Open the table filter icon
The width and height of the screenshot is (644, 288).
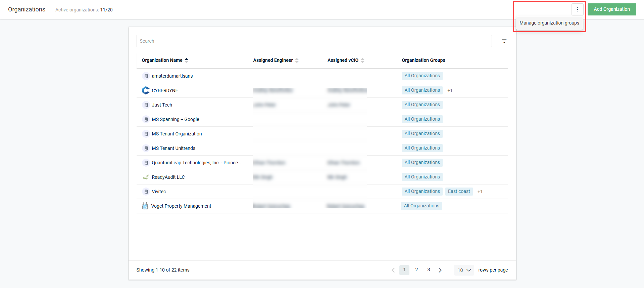point(504,41)
